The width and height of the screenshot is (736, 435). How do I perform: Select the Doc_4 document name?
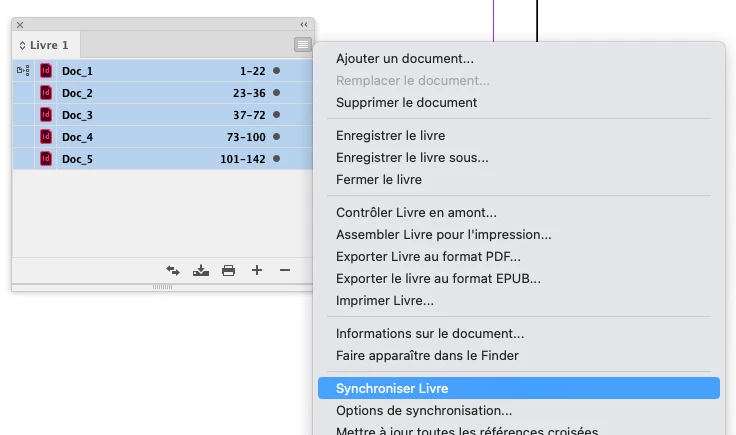click(x=77, y=137)
